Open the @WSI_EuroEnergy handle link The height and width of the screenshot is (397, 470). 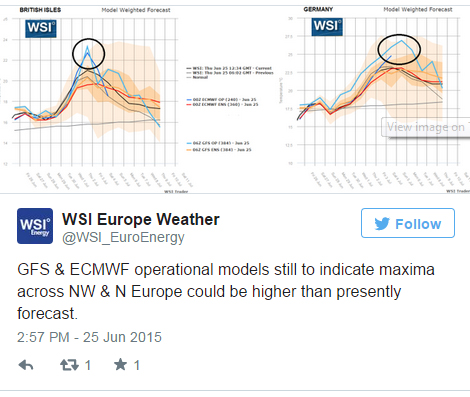tap(123, 237)
